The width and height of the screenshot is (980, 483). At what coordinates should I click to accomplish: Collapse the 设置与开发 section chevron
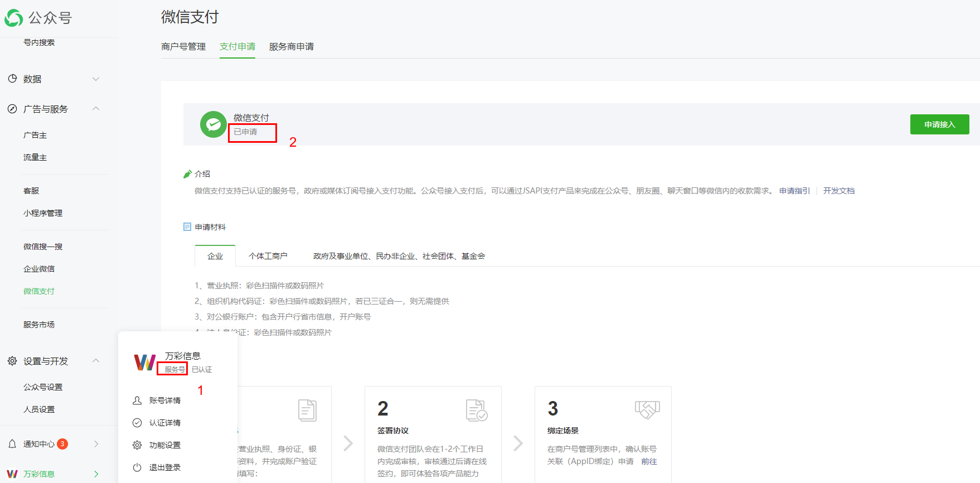(x=96, y=361)
